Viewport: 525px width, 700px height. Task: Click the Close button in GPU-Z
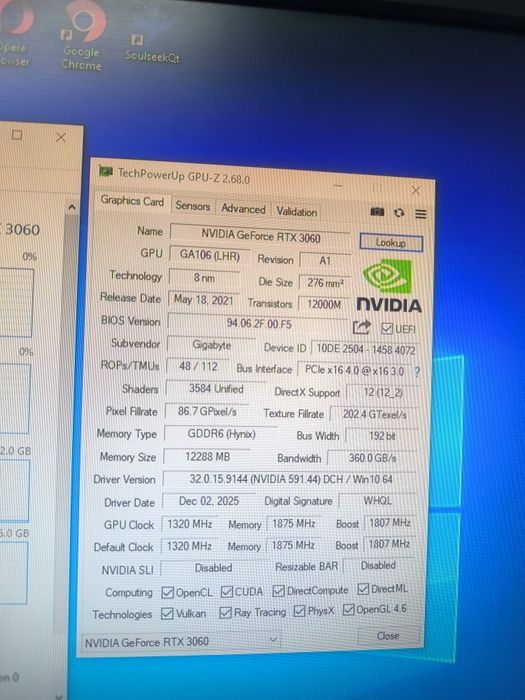click(x=388, y=635)
